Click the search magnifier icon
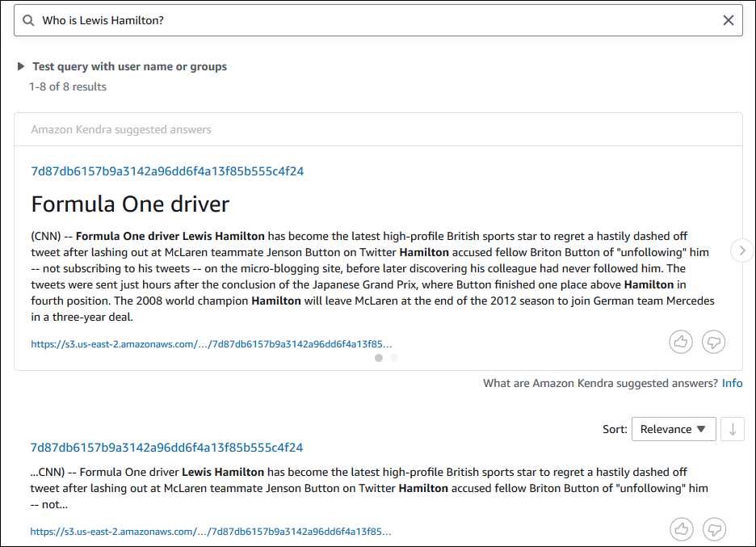756x547 pixels. click(x=28, y=19)
